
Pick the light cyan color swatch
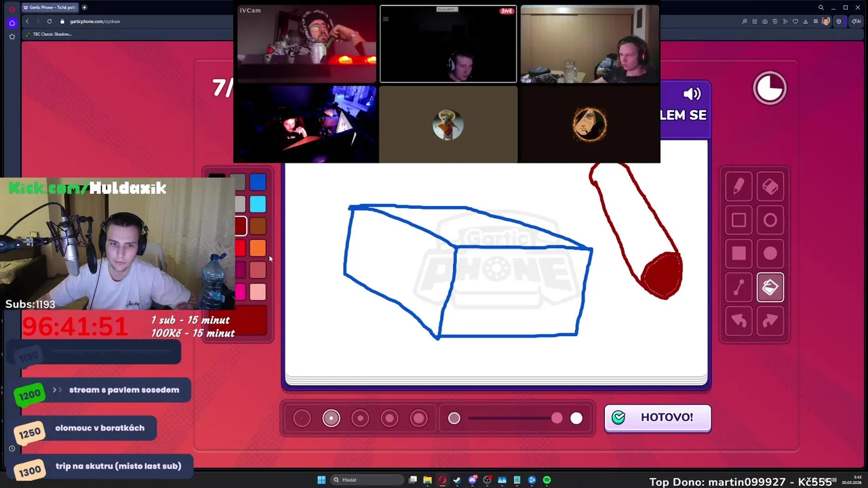click(x=258, y=204)
